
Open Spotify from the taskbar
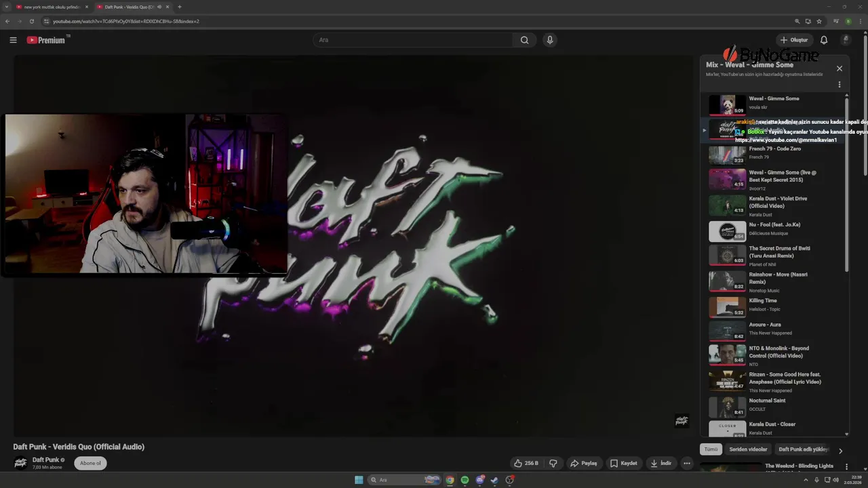click(465, 480)
